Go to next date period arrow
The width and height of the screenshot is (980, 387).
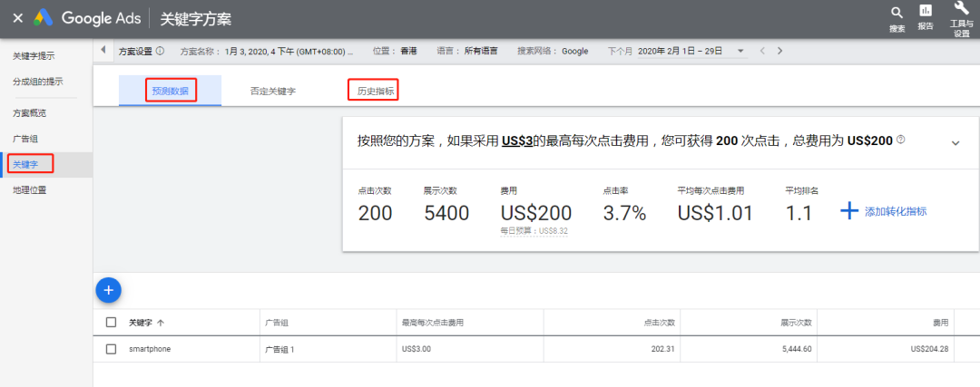[779, 51]
